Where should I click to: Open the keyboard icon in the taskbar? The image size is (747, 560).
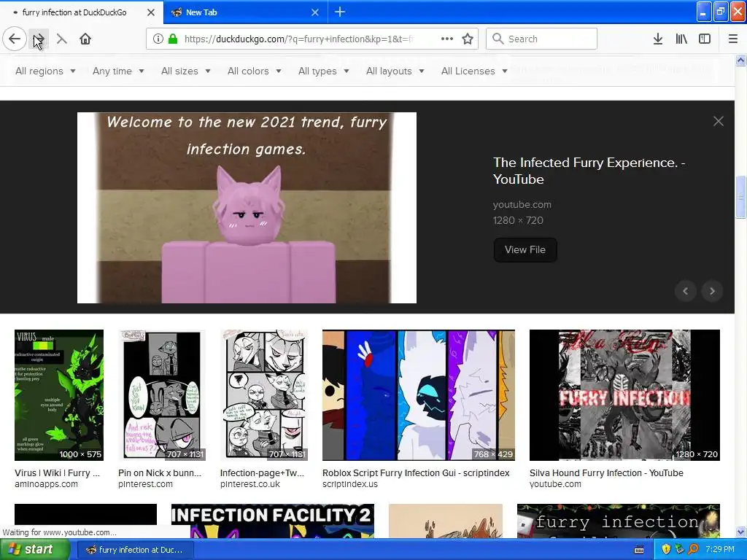[x=639, y=550]
